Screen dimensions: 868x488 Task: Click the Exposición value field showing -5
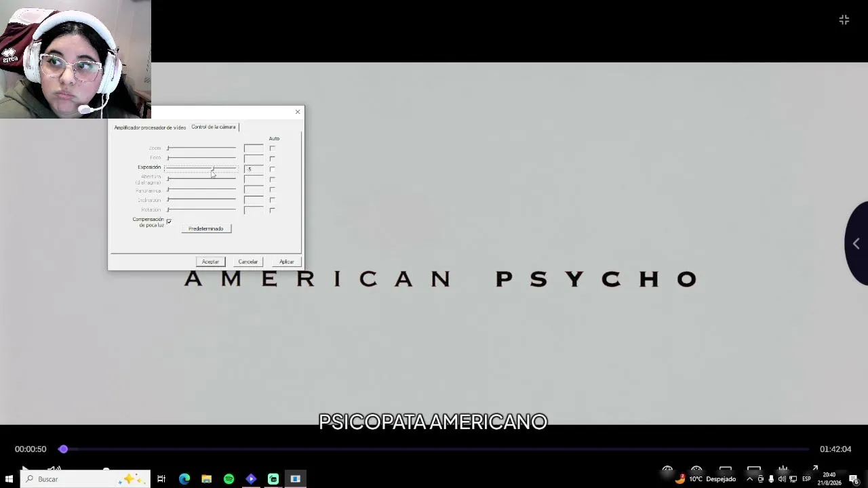point(254,169)
